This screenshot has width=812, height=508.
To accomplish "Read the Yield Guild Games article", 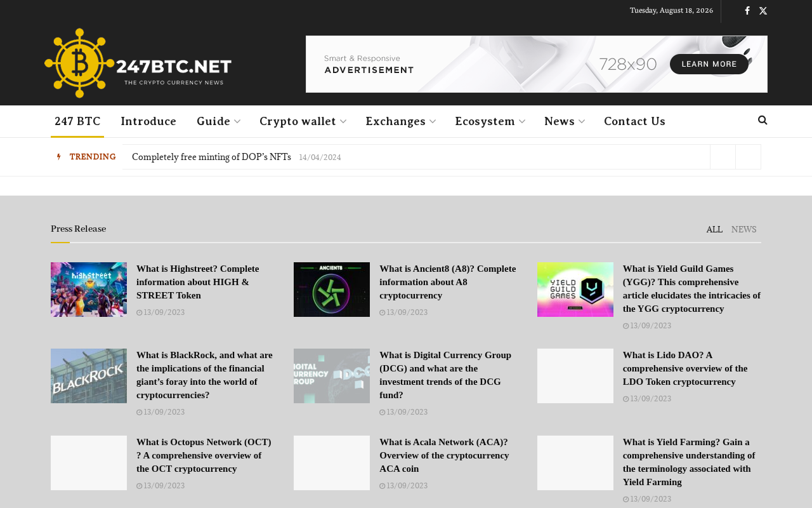I will point(691,289).
